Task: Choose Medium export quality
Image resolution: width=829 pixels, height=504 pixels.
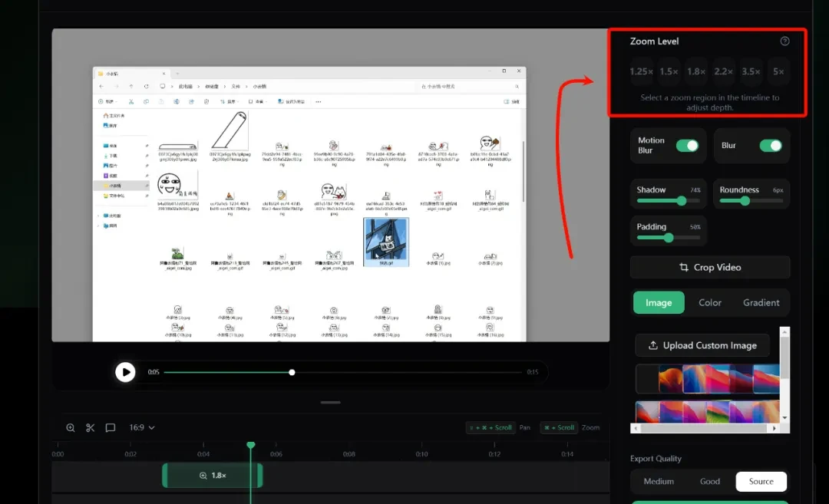Action: (x=659, y=481)
